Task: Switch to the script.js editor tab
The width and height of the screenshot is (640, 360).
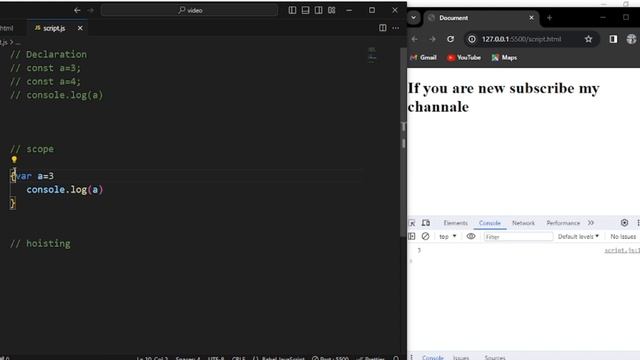Action: [54, 28]
